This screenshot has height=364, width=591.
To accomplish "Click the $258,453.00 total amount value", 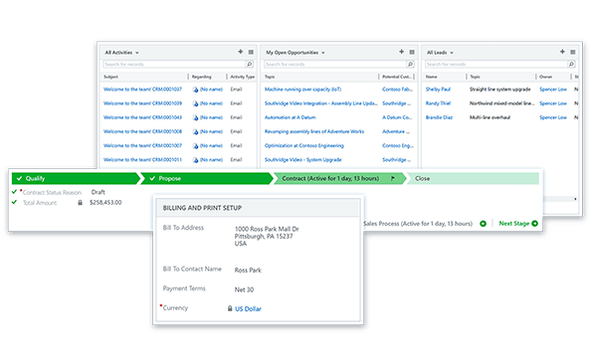I will [x=105, y=202].
